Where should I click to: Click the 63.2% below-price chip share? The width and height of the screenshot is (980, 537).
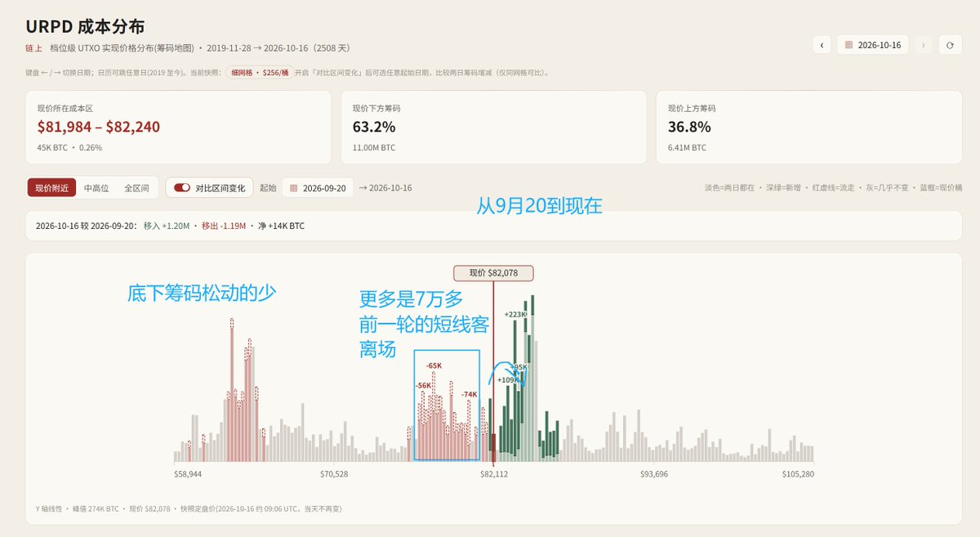point(374,127)
